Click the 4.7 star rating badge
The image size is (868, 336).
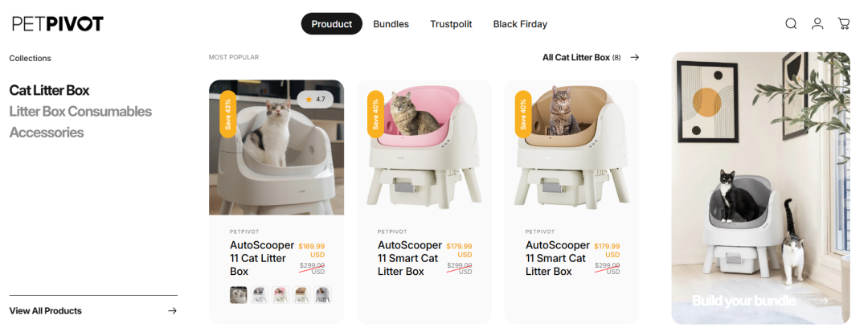[315, 100]
